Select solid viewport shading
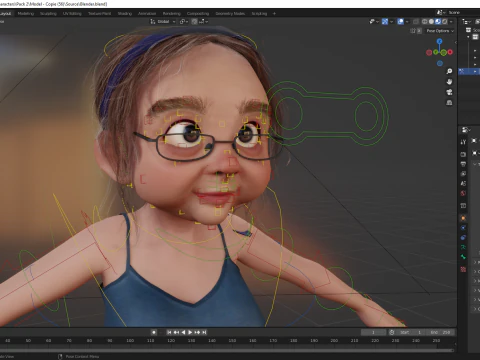The height and width of the screenshot is (360, 480). pyautogui.click(x=431, y=22)
